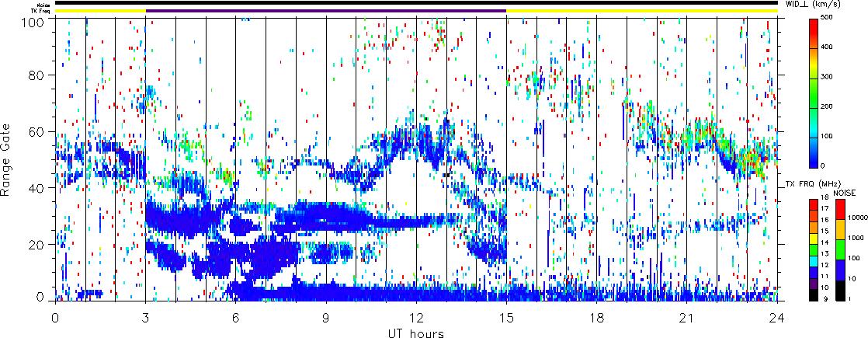Image resolution: width=868 pixels, height=338 pixels.
Task: Click the x-axis tick label 15
Action: (506, 318)
